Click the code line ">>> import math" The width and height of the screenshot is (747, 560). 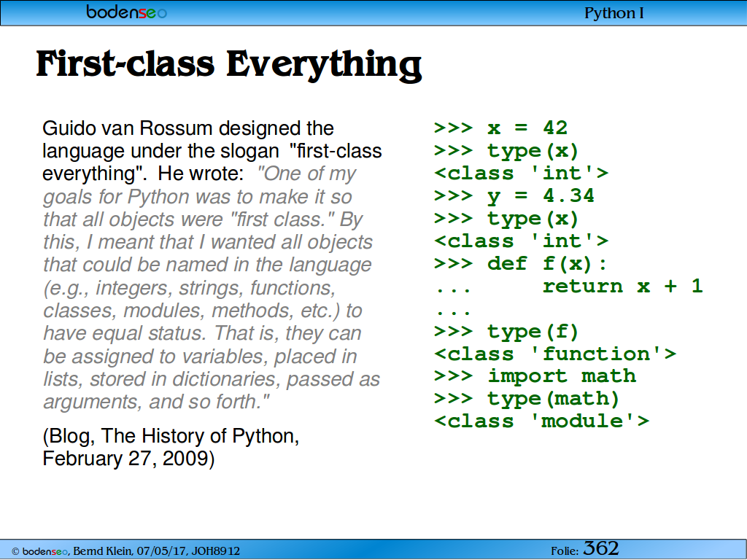click(535, 376)
